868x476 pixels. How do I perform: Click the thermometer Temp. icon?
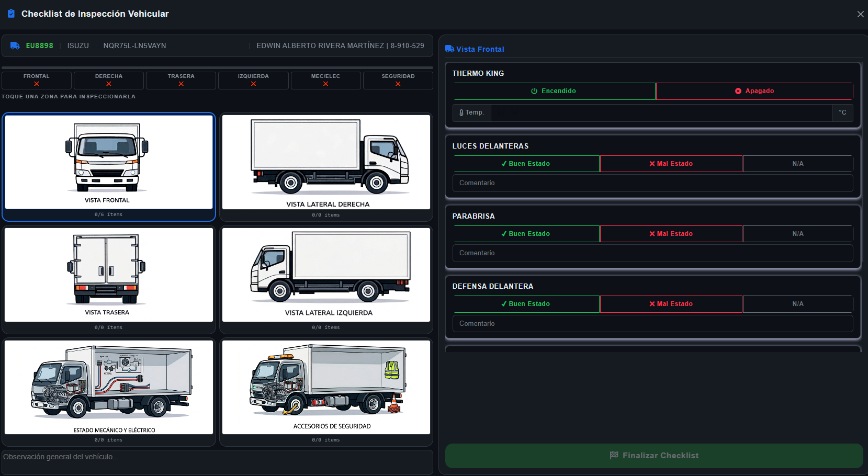click(x=461, y=112)
